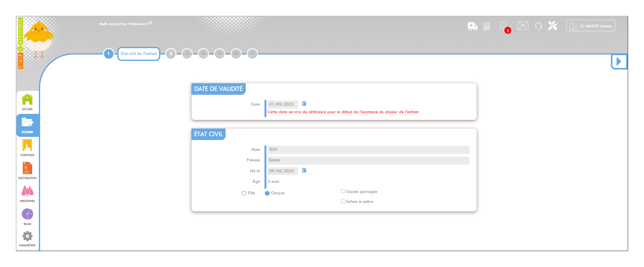Open Facturation in the sidebar
The image size is (644, 267).
(27, 171)
